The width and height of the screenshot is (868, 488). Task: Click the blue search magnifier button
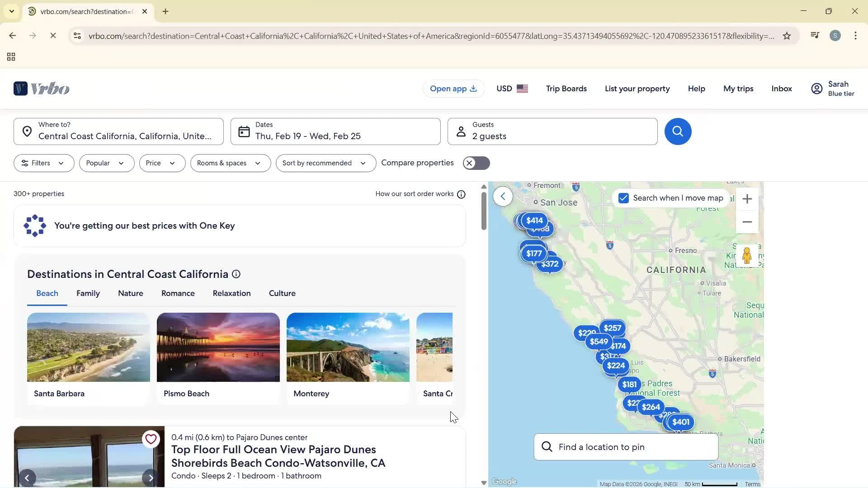pos(677,131)
